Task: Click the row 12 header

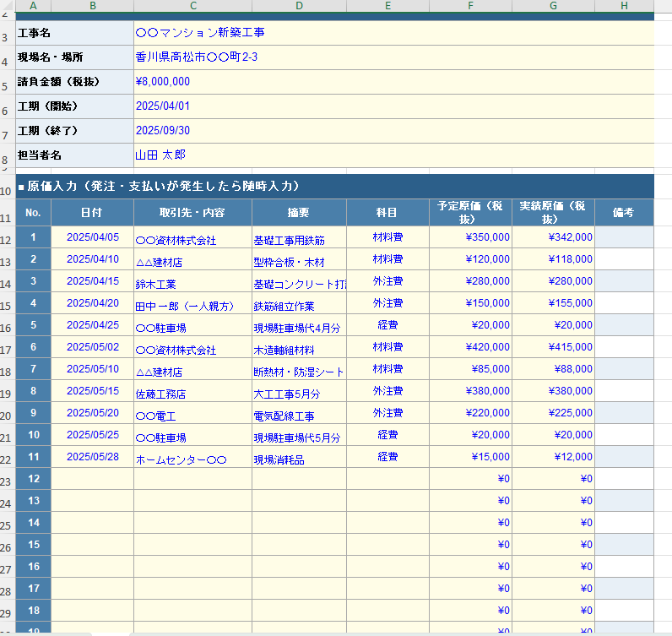Action: coord(7,239)
